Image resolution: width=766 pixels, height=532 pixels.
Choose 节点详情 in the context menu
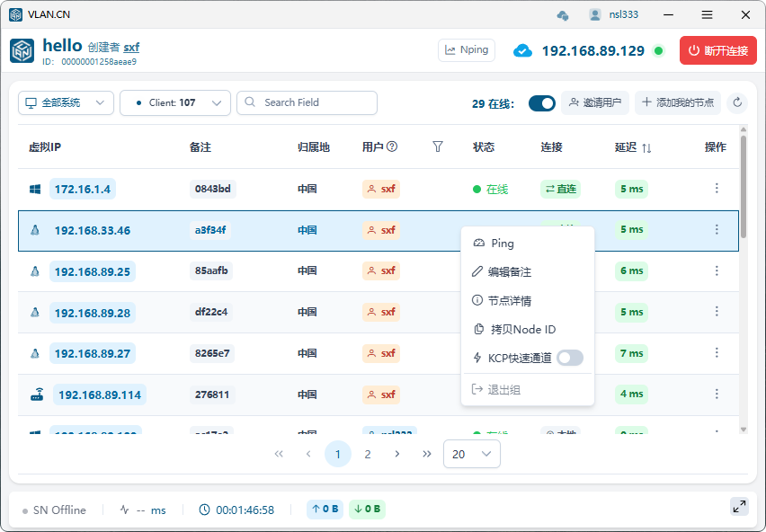pyautogui.click(x=528, y=301)
